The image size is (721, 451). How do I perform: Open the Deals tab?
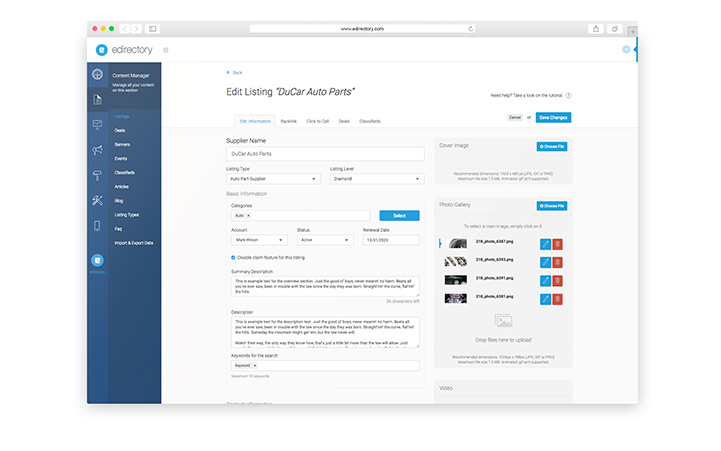(344, 121)
